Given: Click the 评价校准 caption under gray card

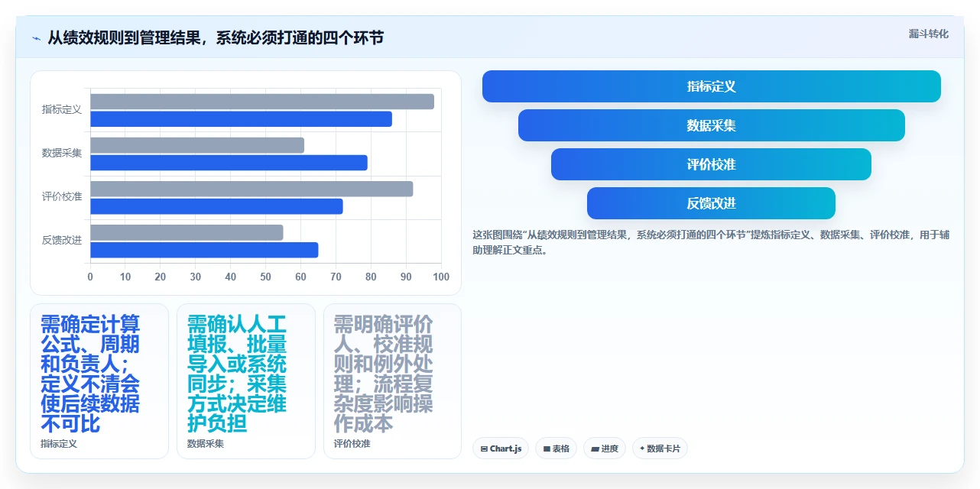Looking at the screenshot, I should click(x=352, y=444).
